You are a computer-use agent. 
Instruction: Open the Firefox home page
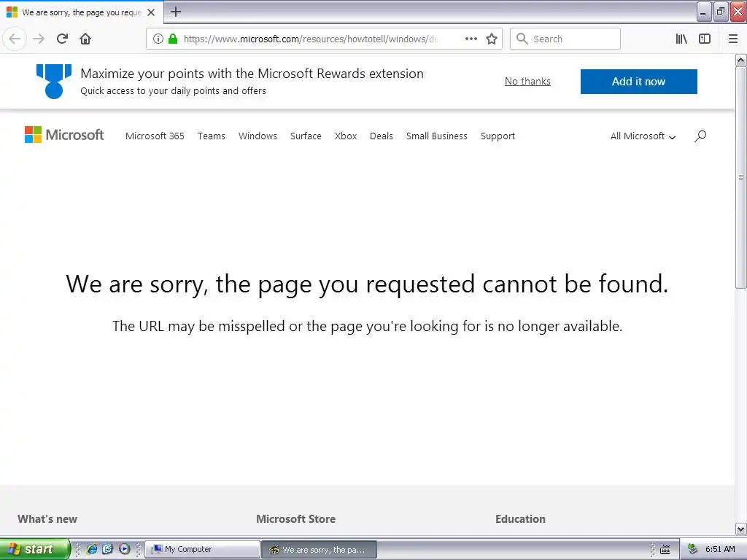pyautogui.click(x=85, y=39)
